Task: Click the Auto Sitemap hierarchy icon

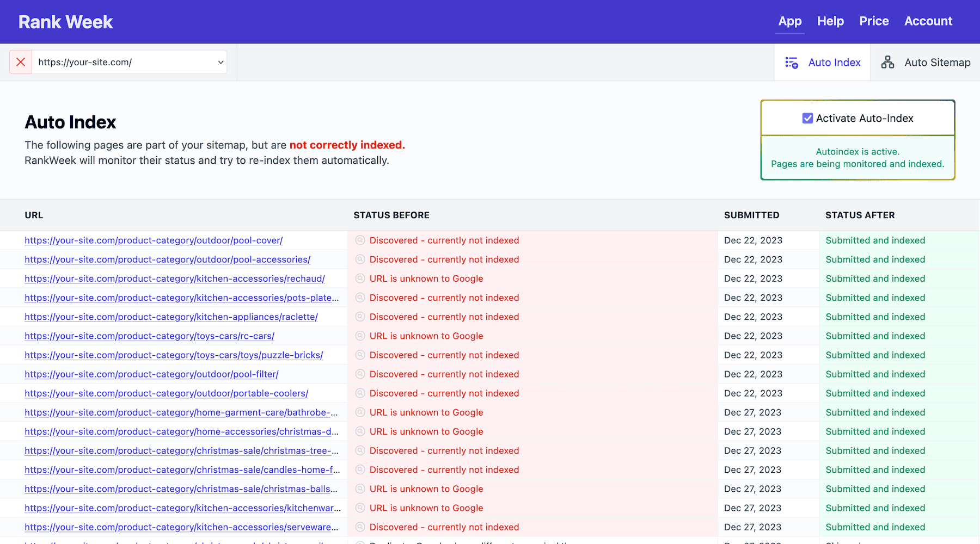Action: click(x=887, y=62)
